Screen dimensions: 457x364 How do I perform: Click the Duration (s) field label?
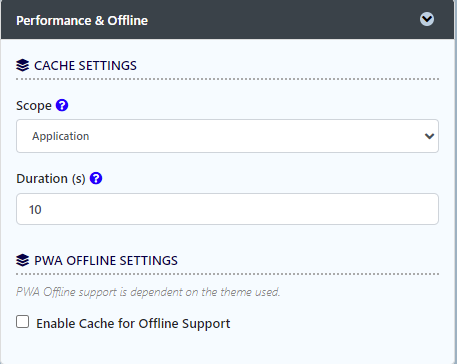click(x=51, y=179)
